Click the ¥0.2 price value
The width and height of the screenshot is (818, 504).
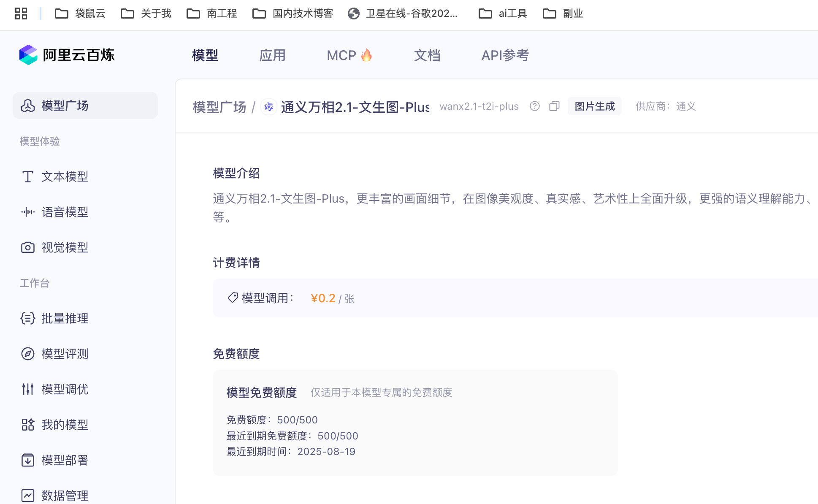[323, 298]
